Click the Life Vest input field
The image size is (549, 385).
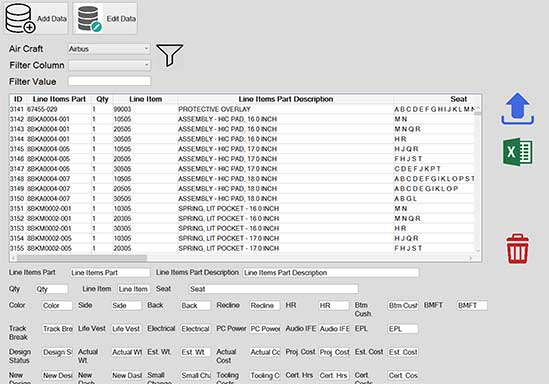click(x=126, y=329)
